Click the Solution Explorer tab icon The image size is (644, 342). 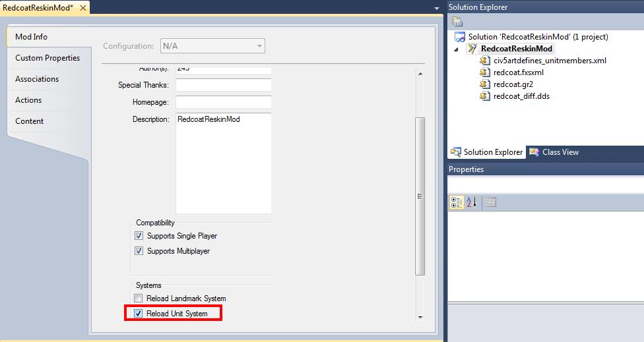[455, 152]
